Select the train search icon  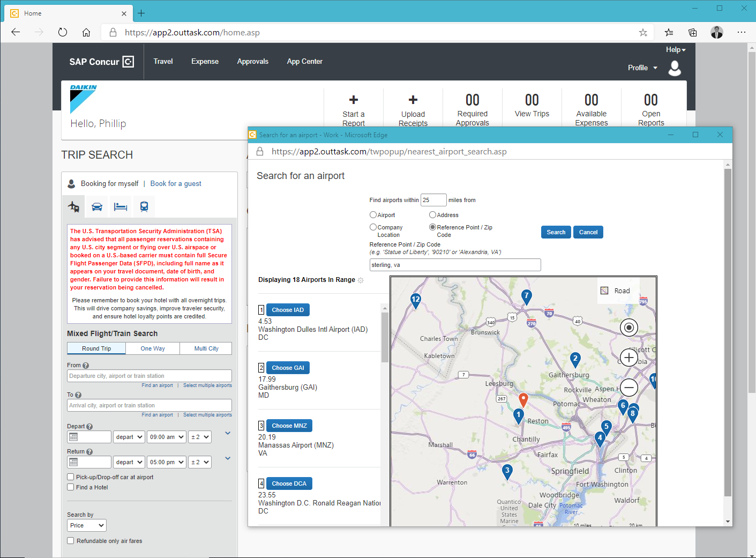tap(144, 207)
